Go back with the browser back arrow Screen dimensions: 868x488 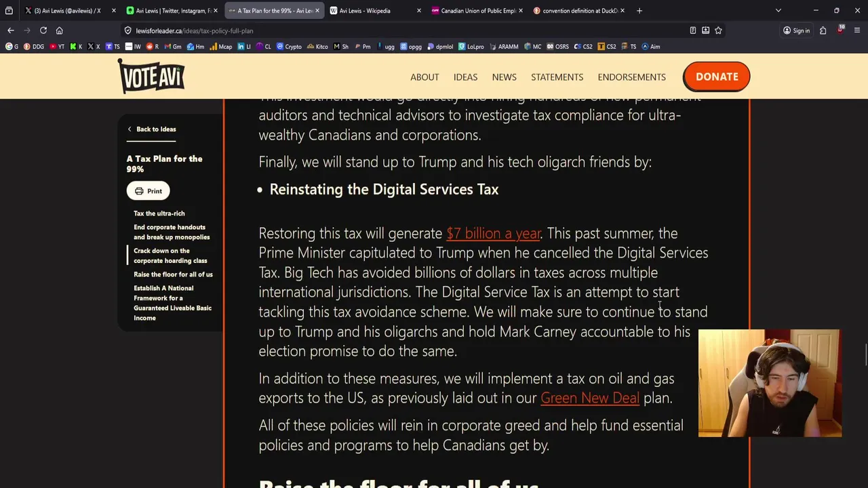tap(10, 30)
